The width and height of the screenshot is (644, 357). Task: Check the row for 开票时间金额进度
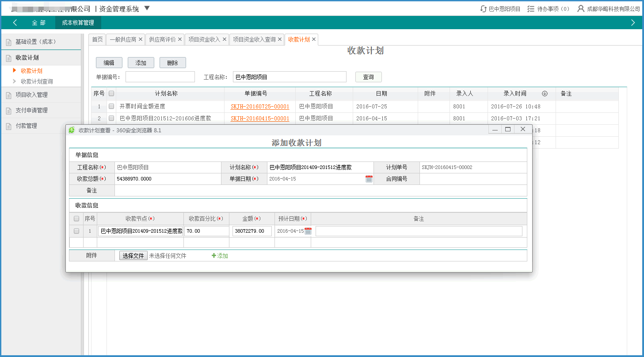click(x=111, y=106)
